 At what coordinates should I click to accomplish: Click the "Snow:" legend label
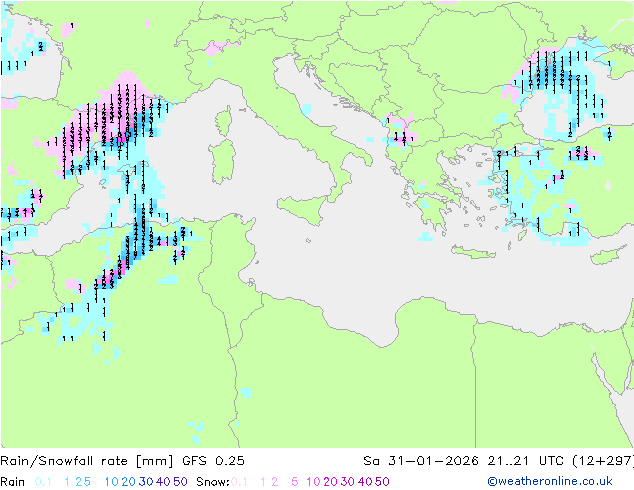pos(213,482)
